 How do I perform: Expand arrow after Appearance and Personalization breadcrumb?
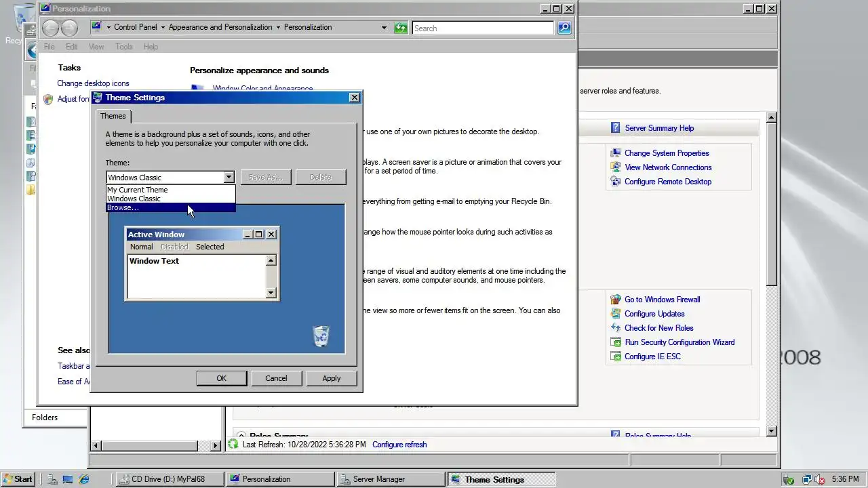(x=279, y=28)
